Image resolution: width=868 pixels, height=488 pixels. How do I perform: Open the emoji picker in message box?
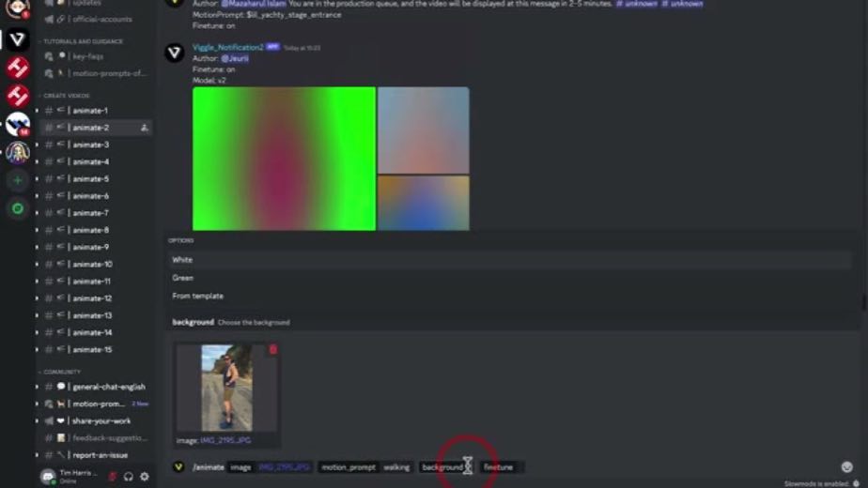tap(846, 467)
